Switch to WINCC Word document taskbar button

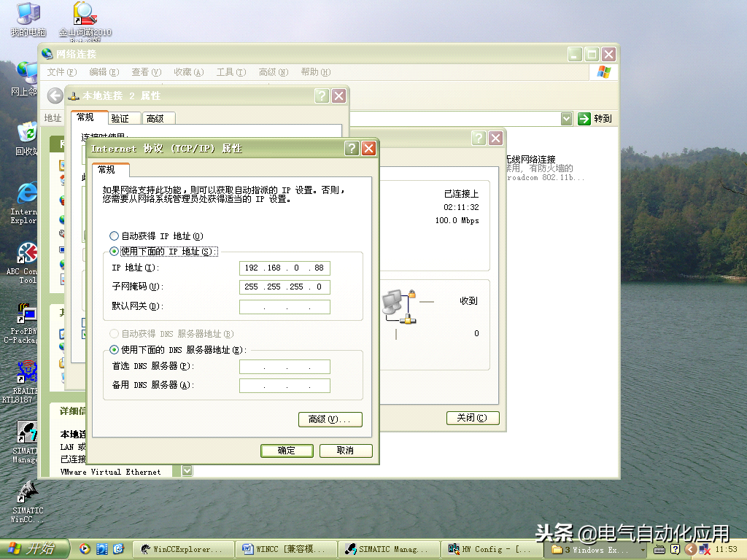[286, 549]
